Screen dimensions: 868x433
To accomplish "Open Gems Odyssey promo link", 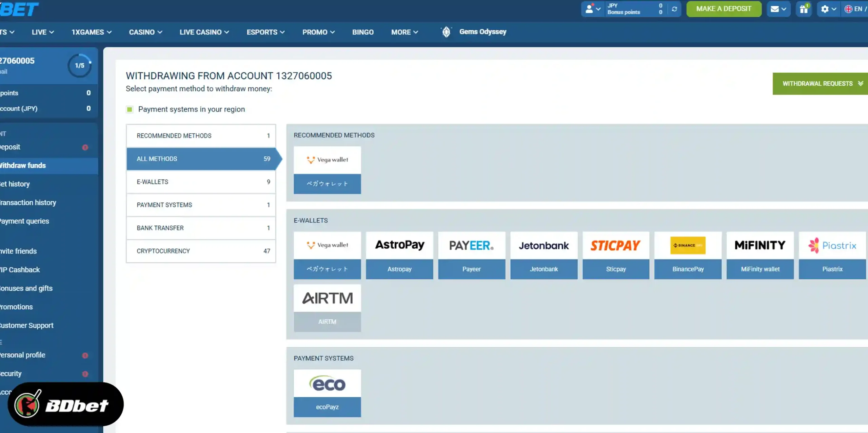I will click(x=482, y=32).
